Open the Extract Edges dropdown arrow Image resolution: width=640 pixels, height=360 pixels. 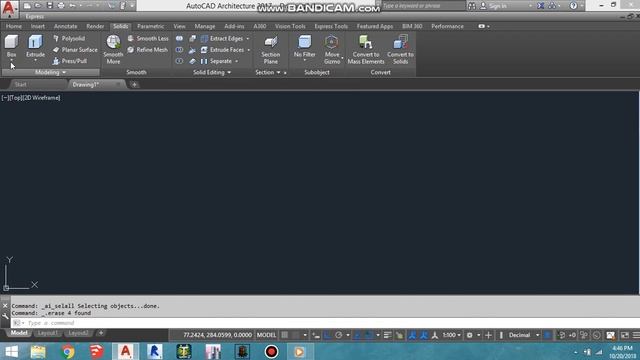[x=248, y=38]
